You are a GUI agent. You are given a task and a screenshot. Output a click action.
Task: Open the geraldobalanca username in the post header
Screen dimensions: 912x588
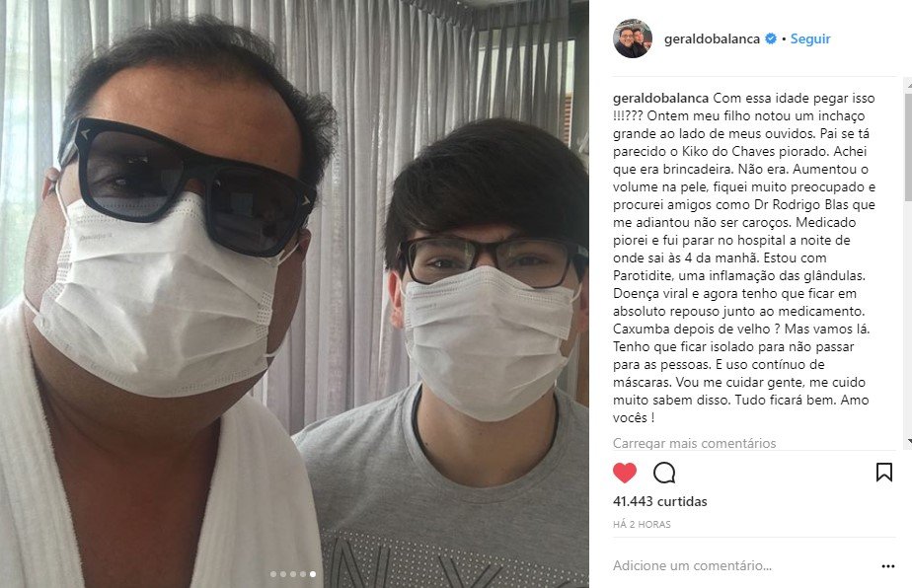click(x=712, y=38)
